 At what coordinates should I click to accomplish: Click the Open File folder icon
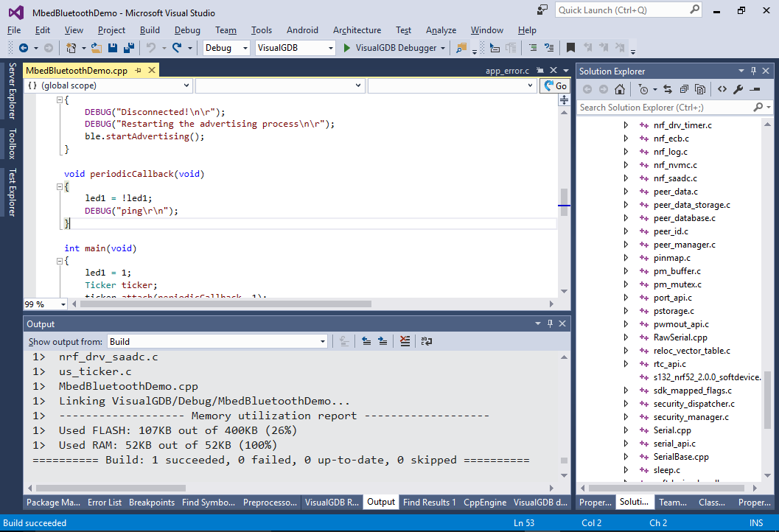(97, 48)
